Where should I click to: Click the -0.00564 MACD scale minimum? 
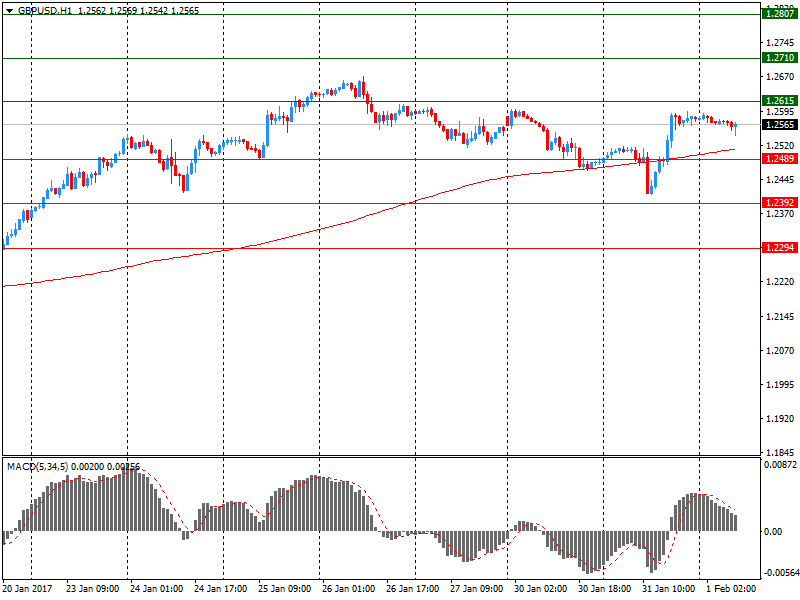point(781,573)
